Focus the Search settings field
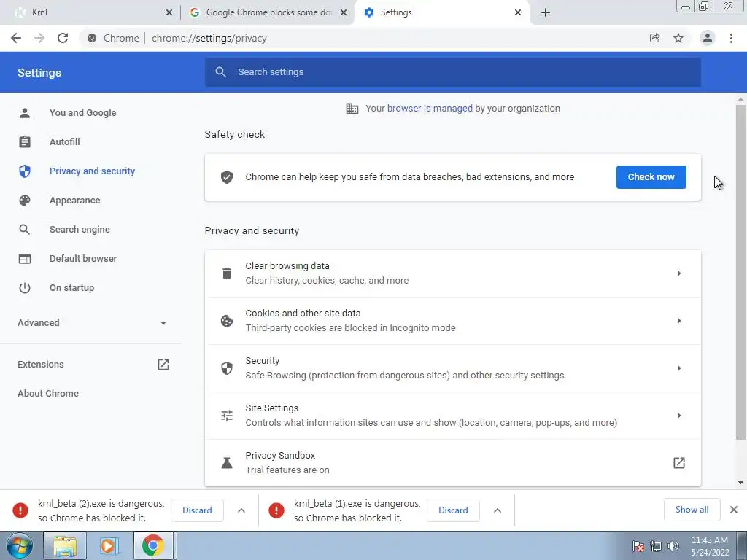The height and width of the screenshot is (560, 747). point(452,72)
